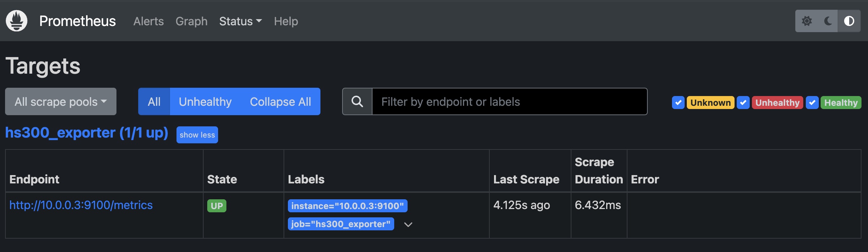Screen dimensions: 868x252
Task: Go to the Alerts page
Action: click(x=148, y=21)
